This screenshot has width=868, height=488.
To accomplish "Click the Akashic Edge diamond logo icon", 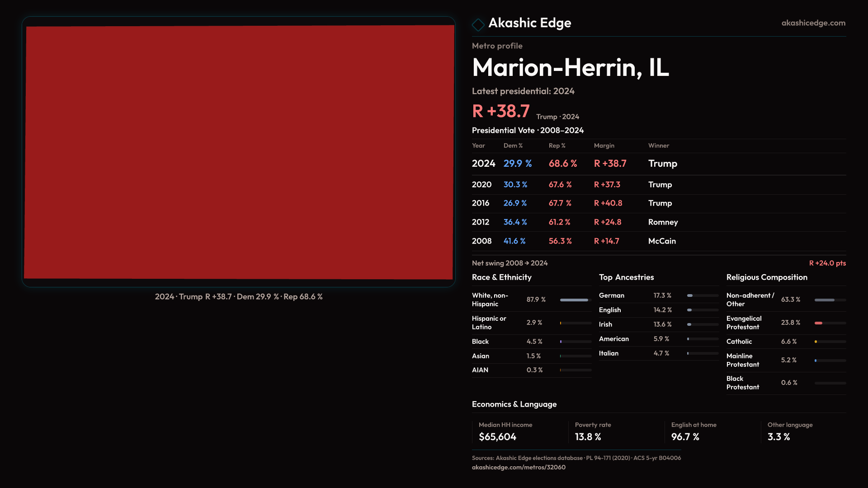I will coord(478,24).
